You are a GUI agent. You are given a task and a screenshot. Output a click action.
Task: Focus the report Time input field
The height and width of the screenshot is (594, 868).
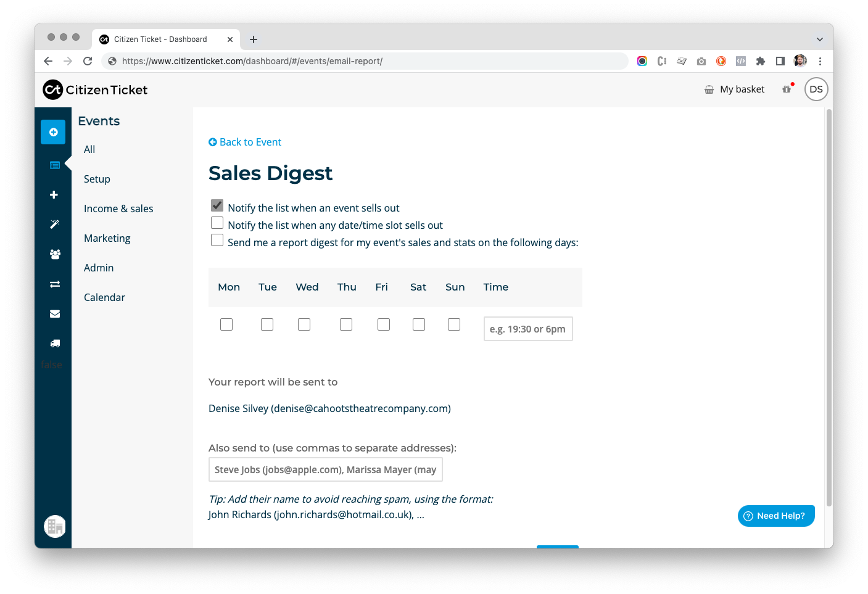[x=528, y=329]
